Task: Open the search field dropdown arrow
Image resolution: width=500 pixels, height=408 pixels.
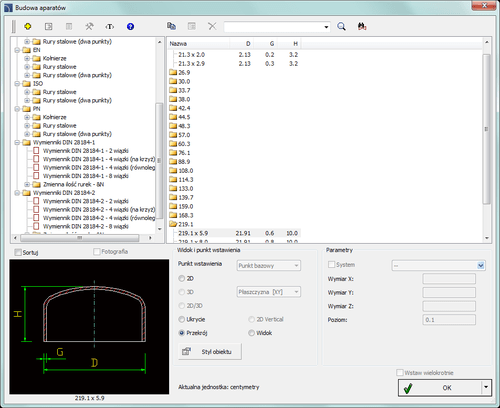Action: coord(326,27)
